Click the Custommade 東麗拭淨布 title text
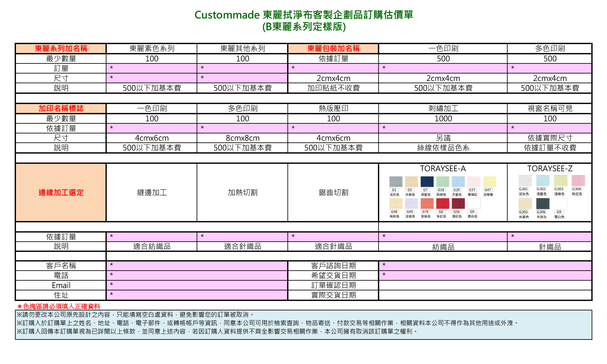The height and width of the screenshot is (364, 607). pyautogui.click(x=304, y=15)
